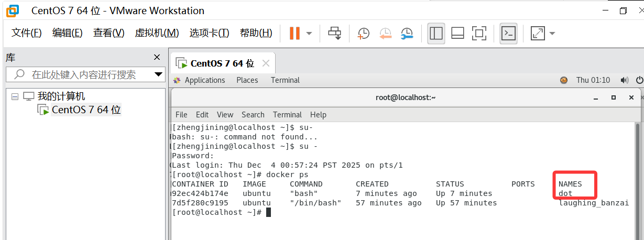Click the console view terminal icon
The width and height of the screenshot is (644, 240).
click(x=508, y=33)
